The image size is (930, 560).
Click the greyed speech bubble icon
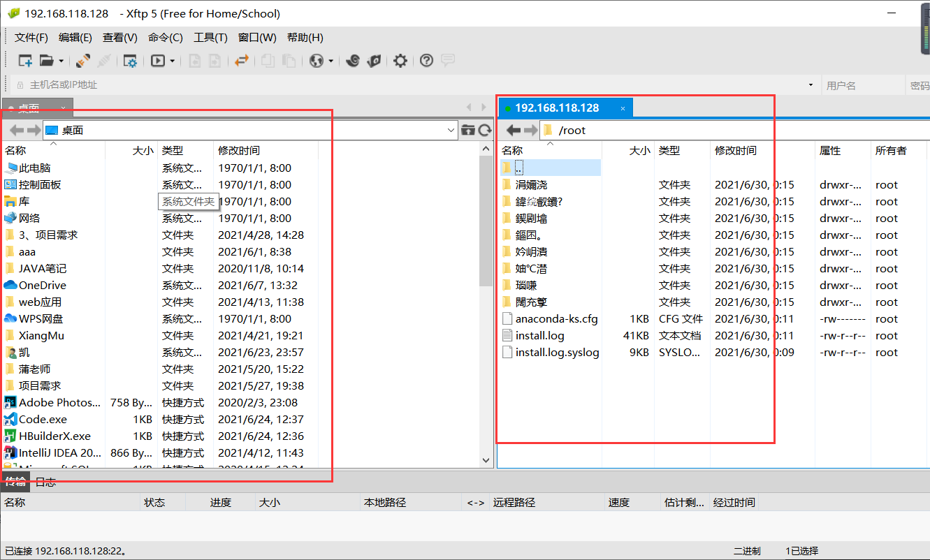[448, 61]
